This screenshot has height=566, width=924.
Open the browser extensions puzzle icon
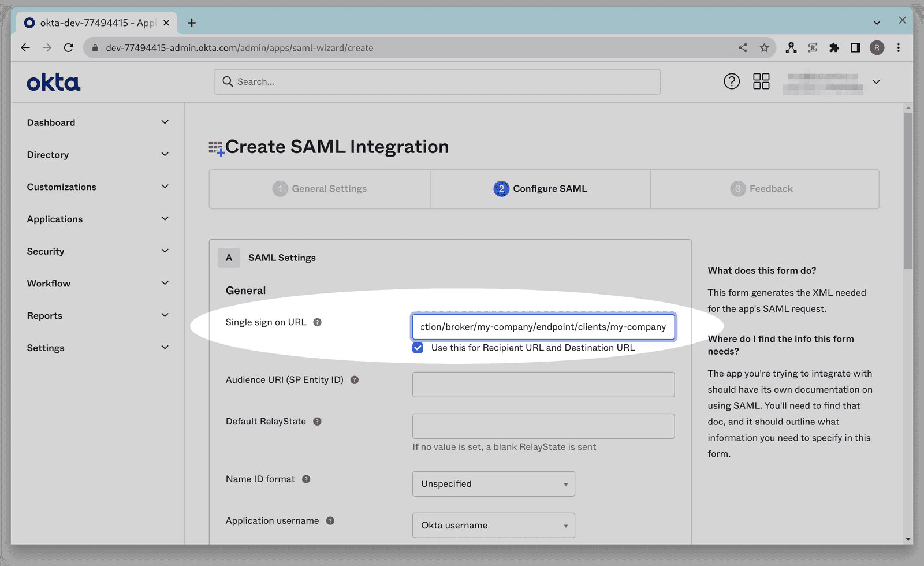click(x=834, y=48)
